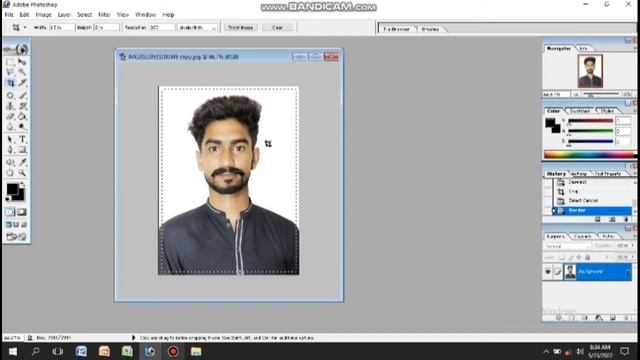This screenshot has height=360, width=640.
Task: Select the Move tool
Action: [x=22, y=62]
